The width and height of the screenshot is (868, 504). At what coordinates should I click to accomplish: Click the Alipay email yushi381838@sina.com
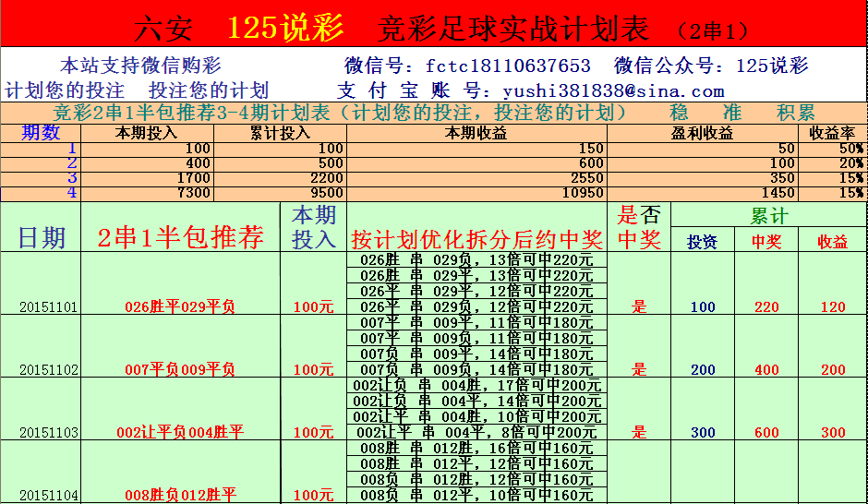pyautogui.click(x=613, y=91)
